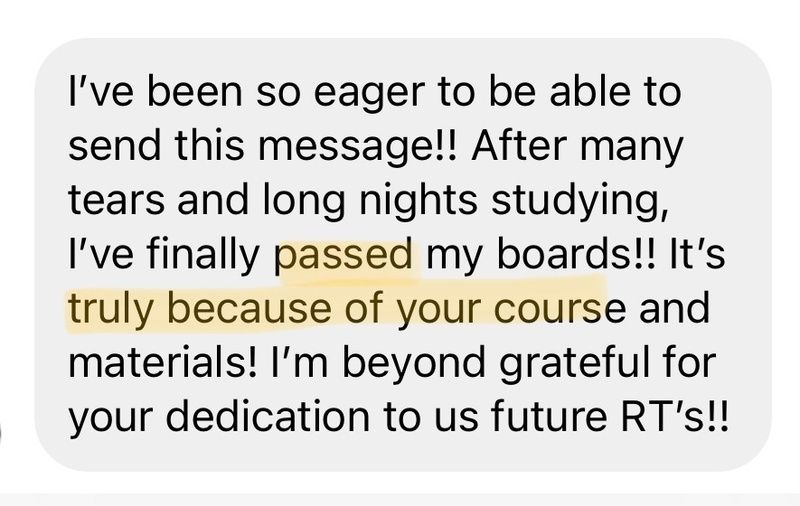This screenshot has height=506, width=800.
Task: Tap the word "studying," in third line
Action: pyautogui.click(x=579, y=201)
